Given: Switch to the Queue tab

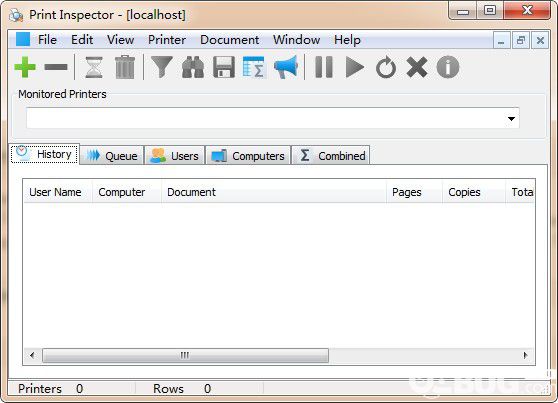Looking at the screenshot, I should [112, 156].
